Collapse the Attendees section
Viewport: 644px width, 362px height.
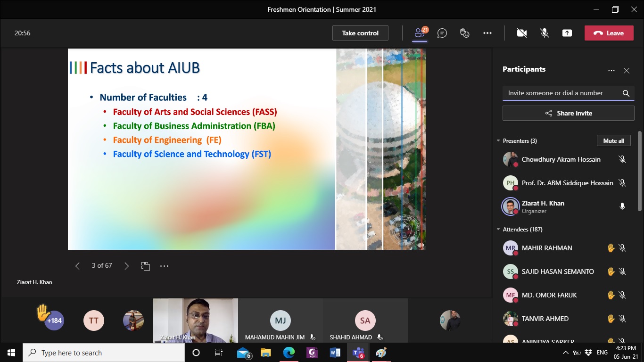[x=498, y=230]
